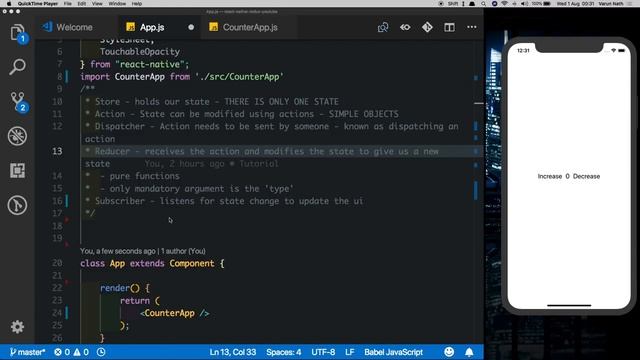Click the Subscriber comment line 16
This screenshot has height=360, width=640.
point(224,201)
